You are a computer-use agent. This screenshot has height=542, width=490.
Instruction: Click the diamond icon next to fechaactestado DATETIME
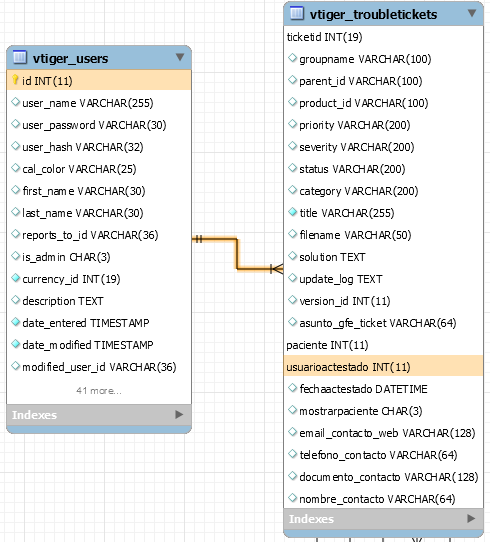pyautogui.click(x=293, y=388)
